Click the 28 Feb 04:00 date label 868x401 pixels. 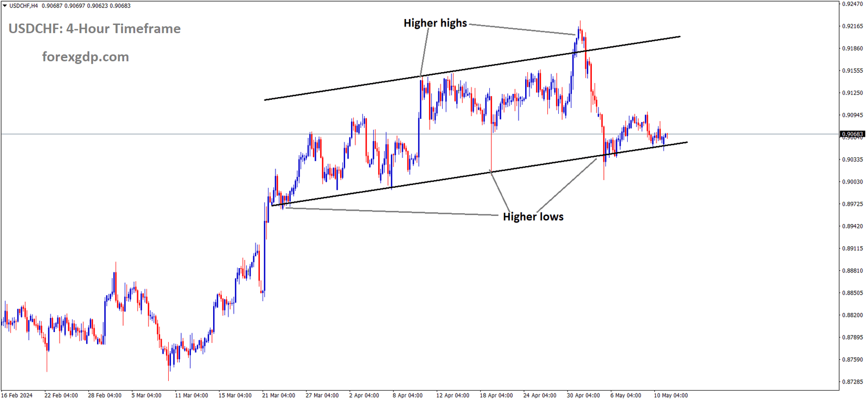(x=105, y=396)
